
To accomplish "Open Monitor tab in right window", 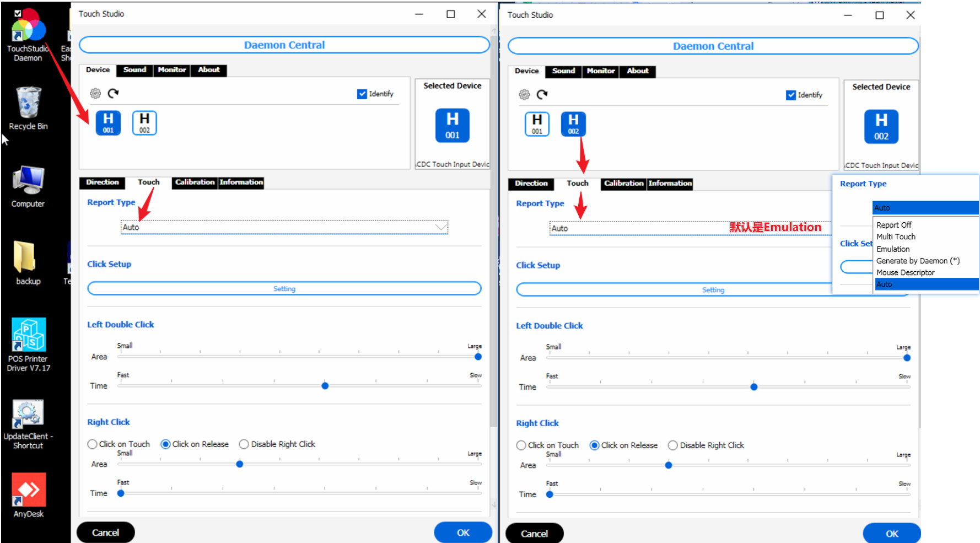I will point(601,71).
